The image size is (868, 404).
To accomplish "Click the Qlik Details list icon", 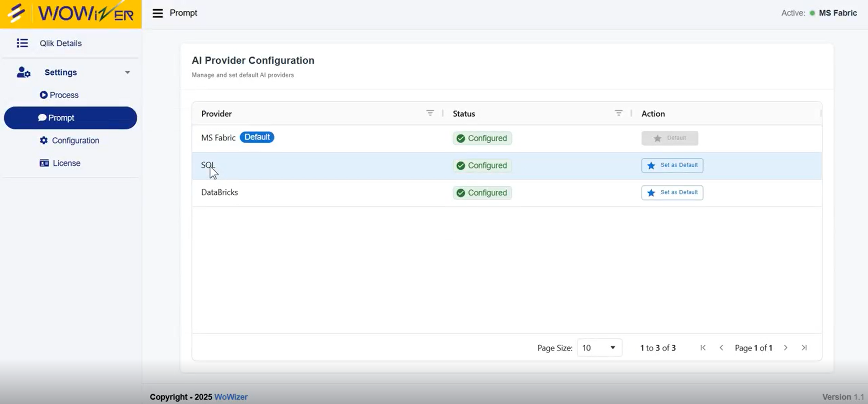I will [x=22, y=43].
